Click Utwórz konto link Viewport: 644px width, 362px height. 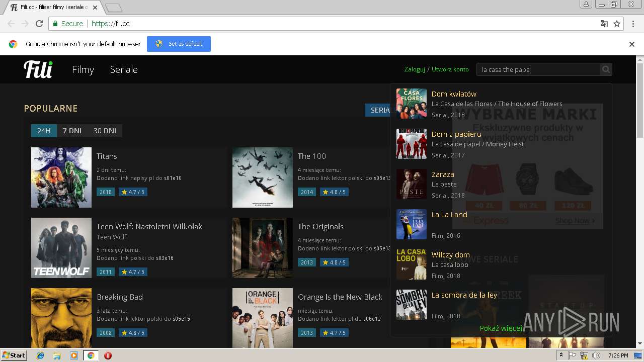[x=450, y=69]
